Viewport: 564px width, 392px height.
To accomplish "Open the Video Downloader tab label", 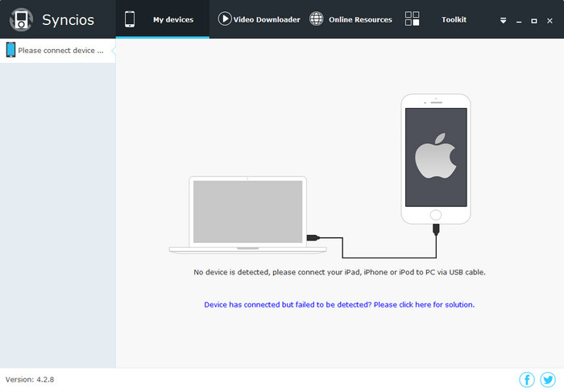I will tap(267, 19).
